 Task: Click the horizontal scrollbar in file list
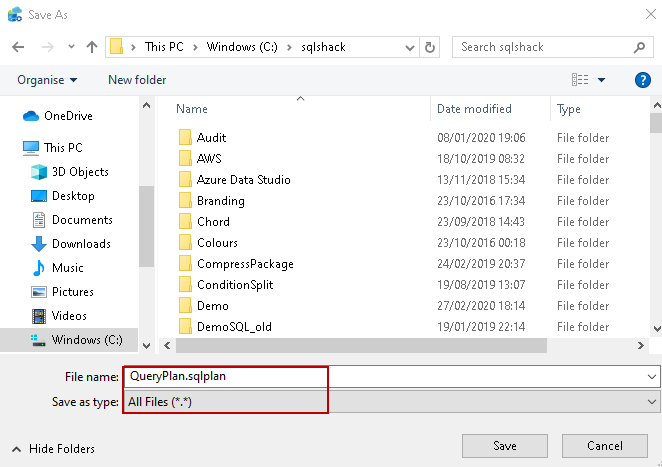[x=360, y=345]
